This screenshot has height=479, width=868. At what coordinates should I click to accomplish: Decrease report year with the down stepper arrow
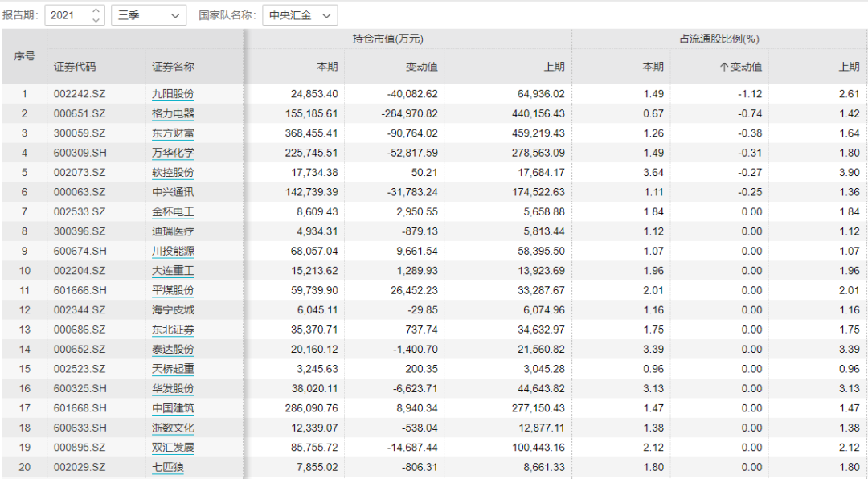[94, 19]
